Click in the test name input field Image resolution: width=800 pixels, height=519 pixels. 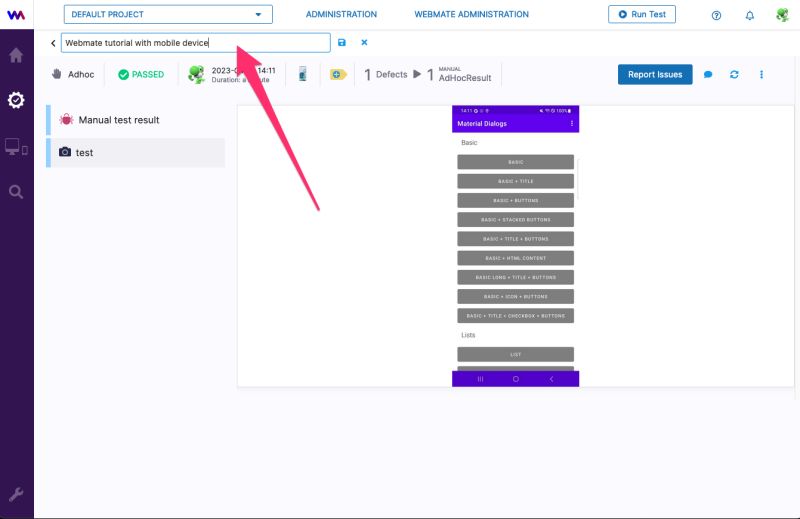point(195,43)
